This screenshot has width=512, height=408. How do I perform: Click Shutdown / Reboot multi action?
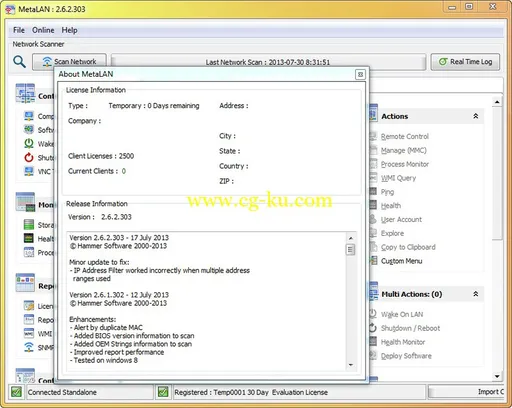pos(410,328)
